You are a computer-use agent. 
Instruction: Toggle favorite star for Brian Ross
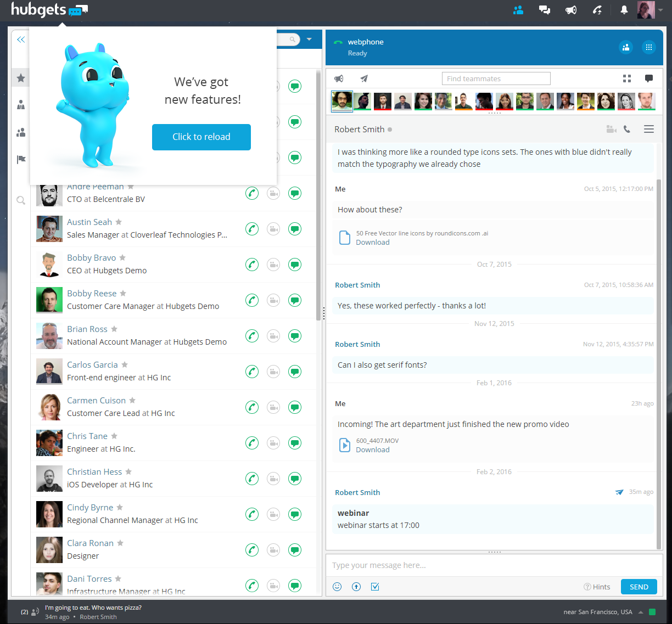pos(114,329)
